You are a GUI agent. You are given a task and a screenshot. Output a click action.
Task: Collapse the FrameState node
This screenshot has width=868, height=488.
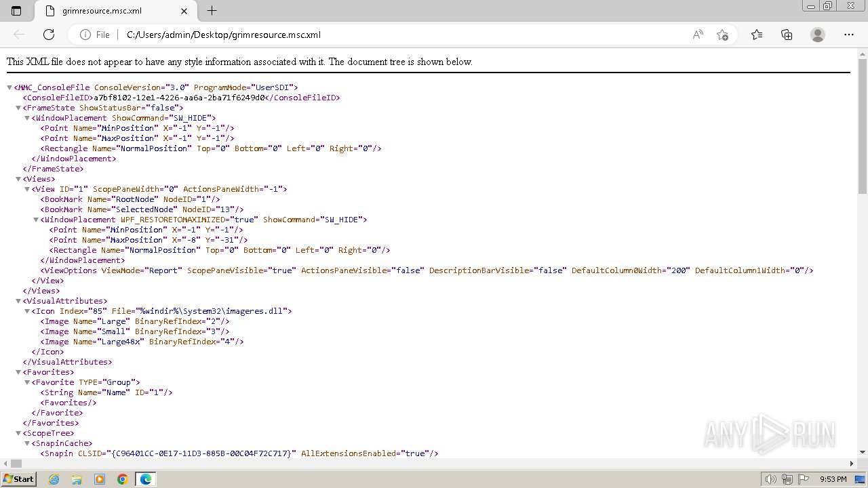[18, 108]
